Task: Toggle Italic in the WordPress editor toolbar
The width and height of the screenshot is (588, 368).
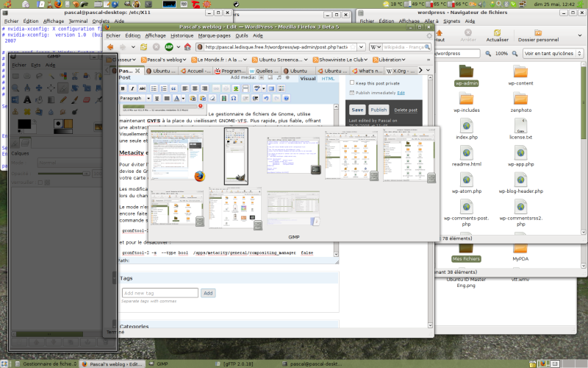Action: [132, 88]
